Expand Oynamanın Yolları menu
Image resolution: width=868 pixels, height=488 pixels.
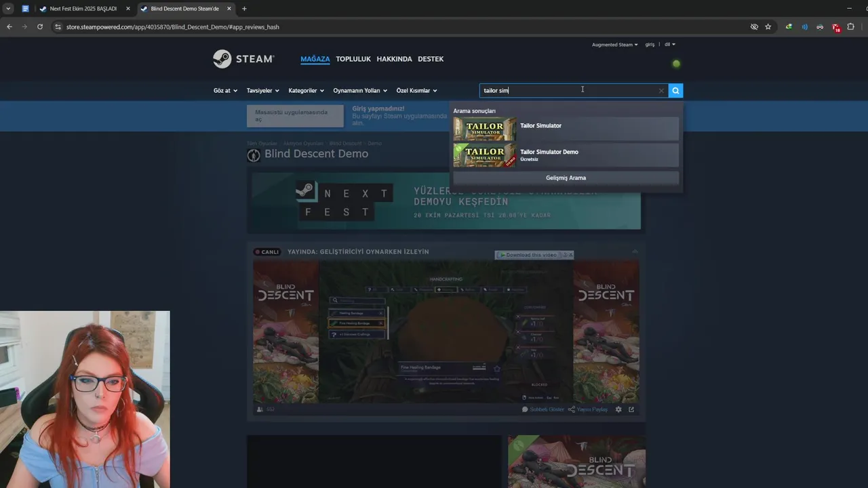point(360,90)
